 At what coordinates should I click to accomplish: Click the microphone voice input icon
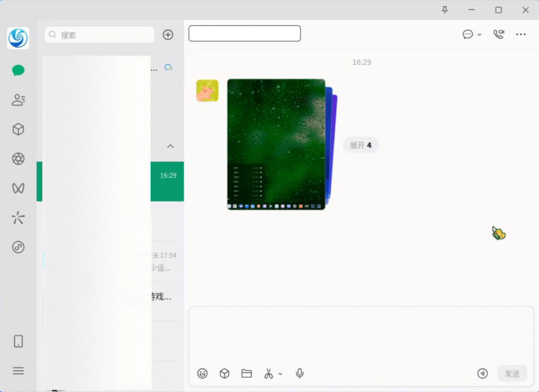[x=300, y=373]
